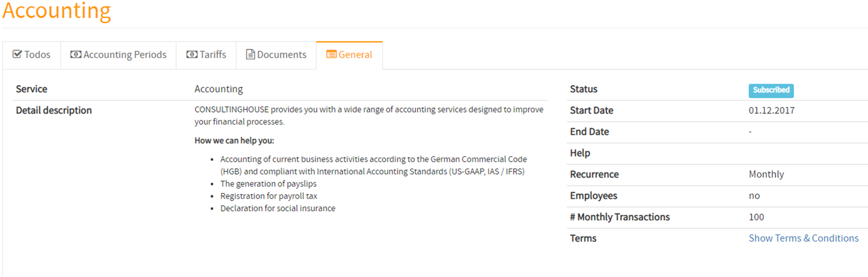The width and height of the screenshot is (868, 277).
Task: Click the Recurrence value Monthly
Action: (x=766, y=174)
